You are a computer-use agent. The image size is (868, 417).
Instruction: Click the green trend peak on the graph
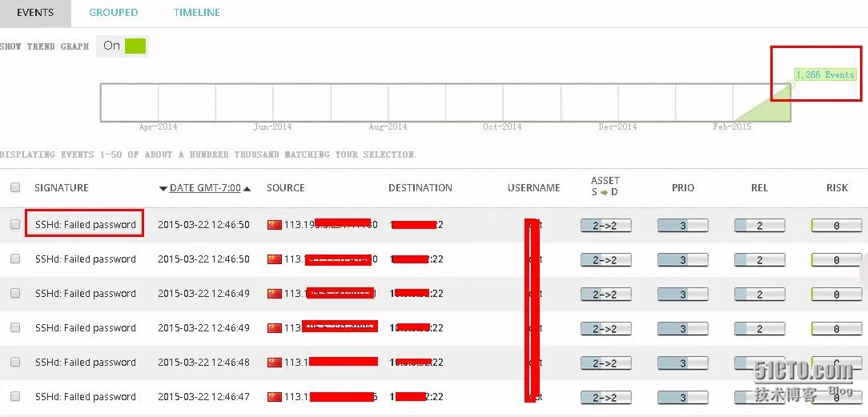pos(790,85)
